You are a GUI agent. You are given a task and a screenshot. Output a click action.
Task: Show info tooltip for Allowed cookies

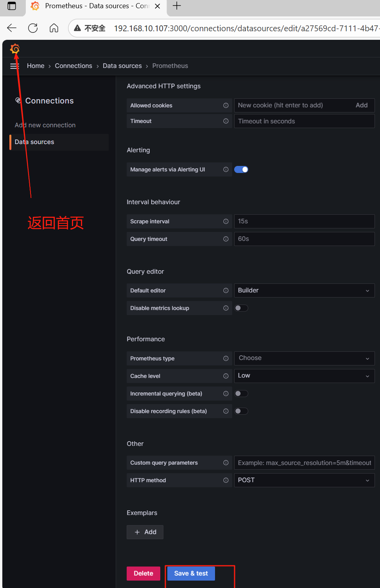tap(226, 105)
